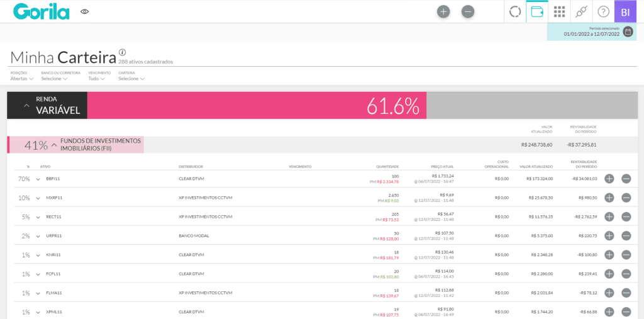This screenshot has width=644, height=319.
Task: Add a purchase to BBFI11
Action: coord(609,179)
